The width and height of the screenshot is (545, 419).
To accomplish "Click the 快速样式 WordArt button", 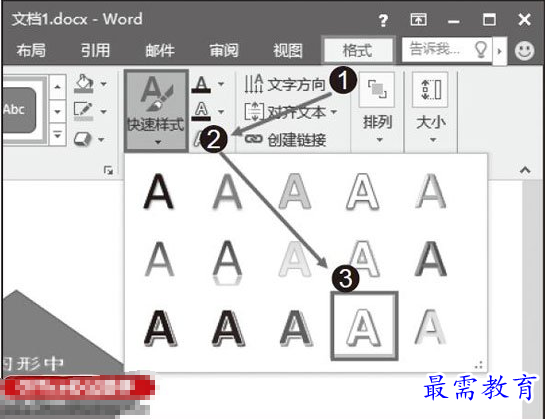I will pyautogui.click(x=156, y=111).
